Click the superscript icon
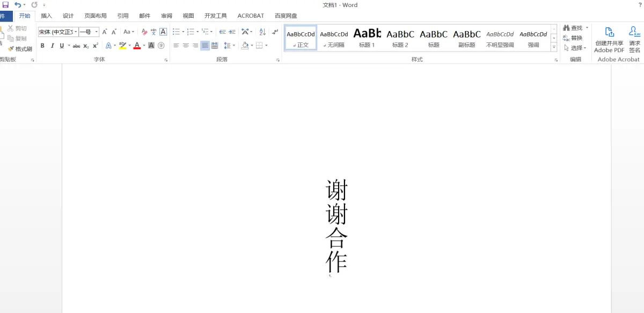 pyautogui.click(x=95, y=45)
